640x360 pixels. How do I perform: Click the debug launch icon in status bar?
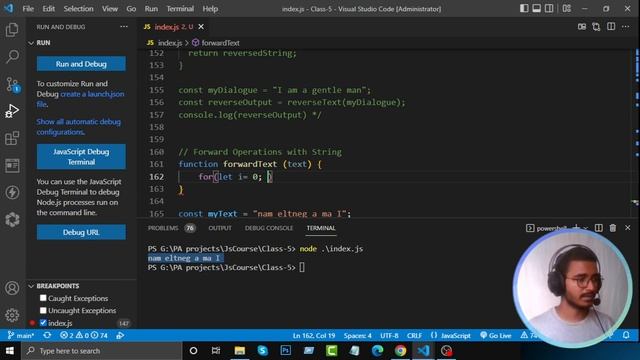click(x=120, y=336)
